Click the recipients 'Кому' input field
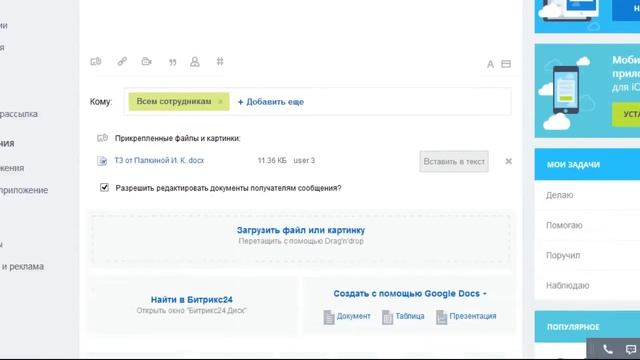This screenshot has height=360, width=640. tap(317, 102)
